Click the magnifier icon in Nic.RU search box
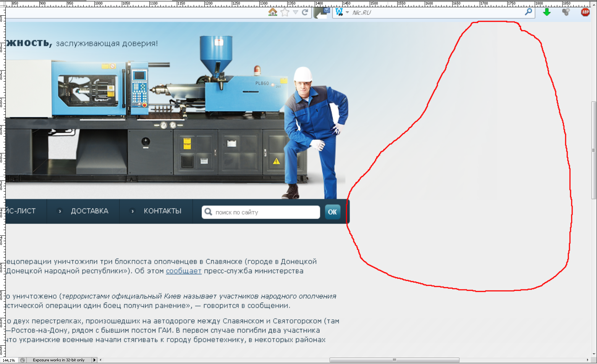Image resolution: width=597 pixels, height=364 pixels. 528,12
